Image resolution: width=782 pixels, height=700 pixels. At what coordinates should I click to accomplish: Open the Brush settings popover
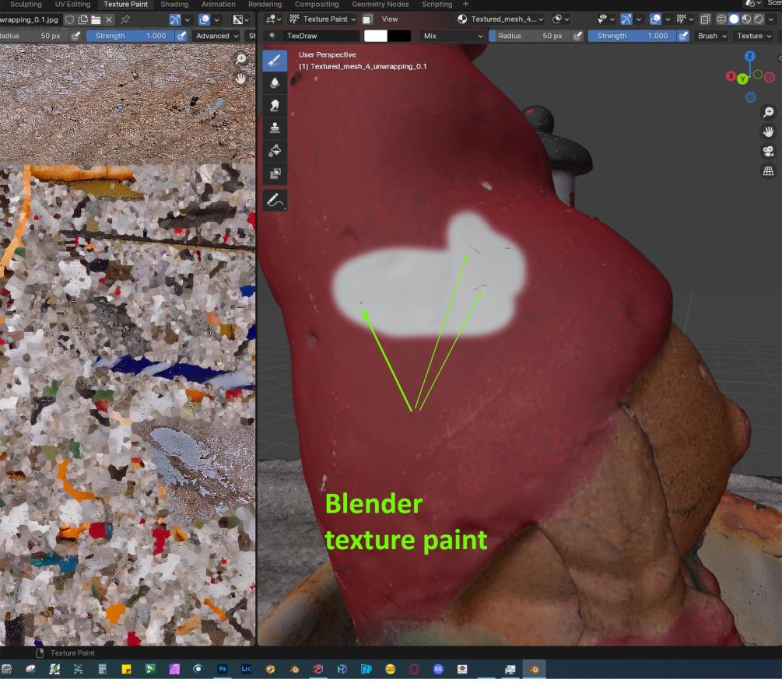tap(712, 36)
